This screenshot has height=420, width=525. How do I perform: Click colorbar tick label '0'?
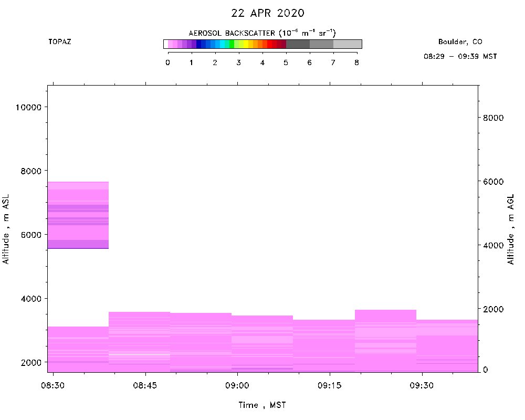pos(168,62)
